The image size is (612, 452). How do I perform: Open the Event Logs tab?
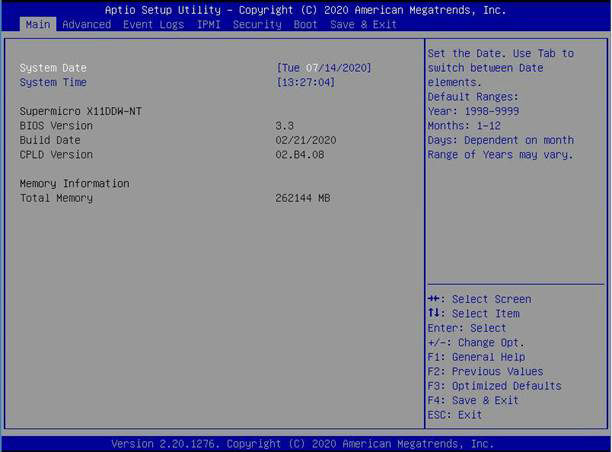pos(153,24)
